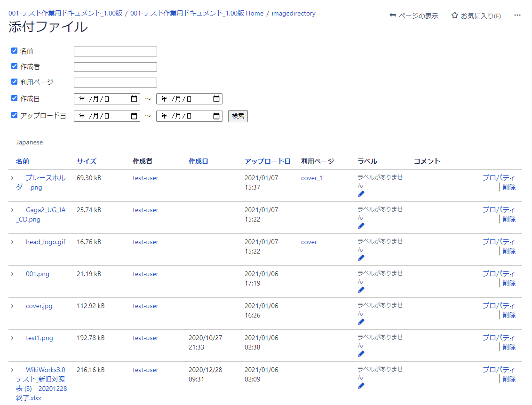532x405 pixels.
Task: Click the 名前 text input field
Action: tap(115, 52)
